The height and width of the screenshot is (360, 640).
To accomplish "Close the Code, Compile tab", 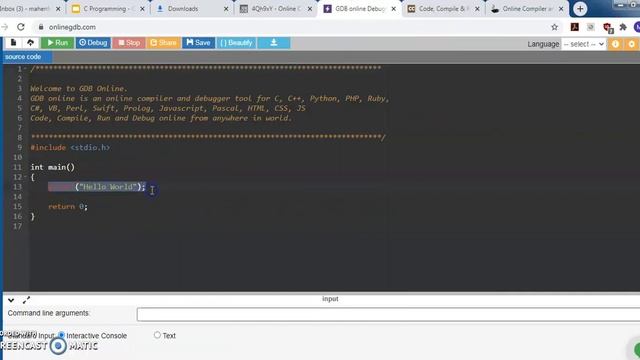I will [477, 9].
